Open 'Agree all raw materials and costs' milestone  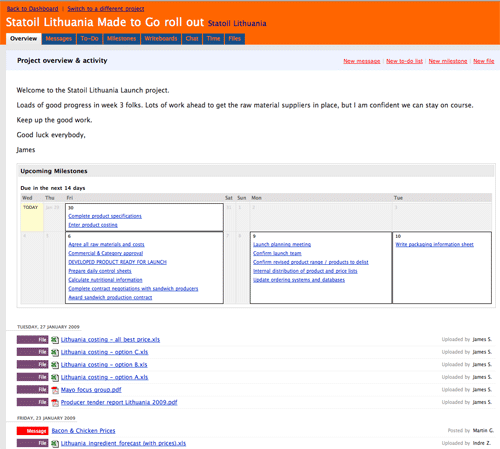point(106,244)
